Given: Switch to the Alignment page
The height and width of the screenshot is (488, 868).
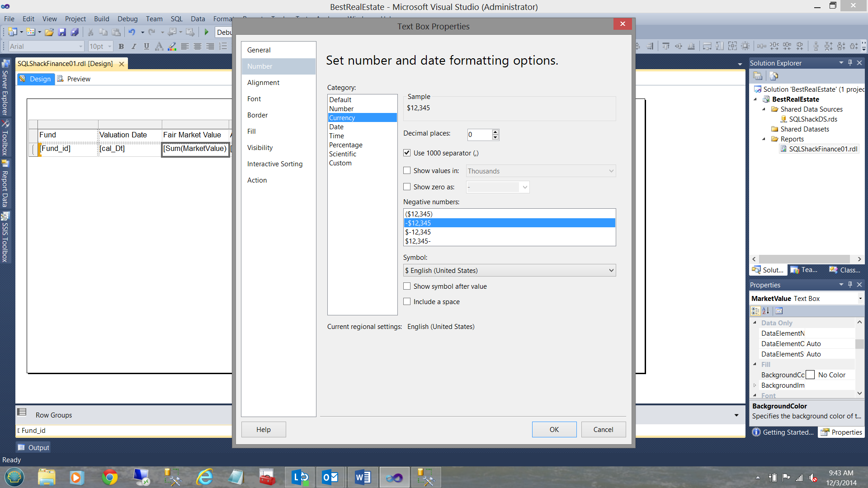Looking at the screenshot, I should click(x=263, y=83).
